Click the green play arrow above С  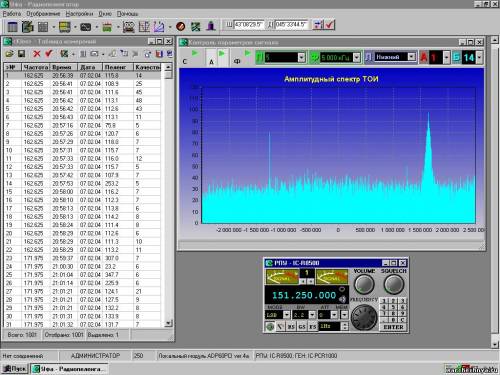click(195, 53)
